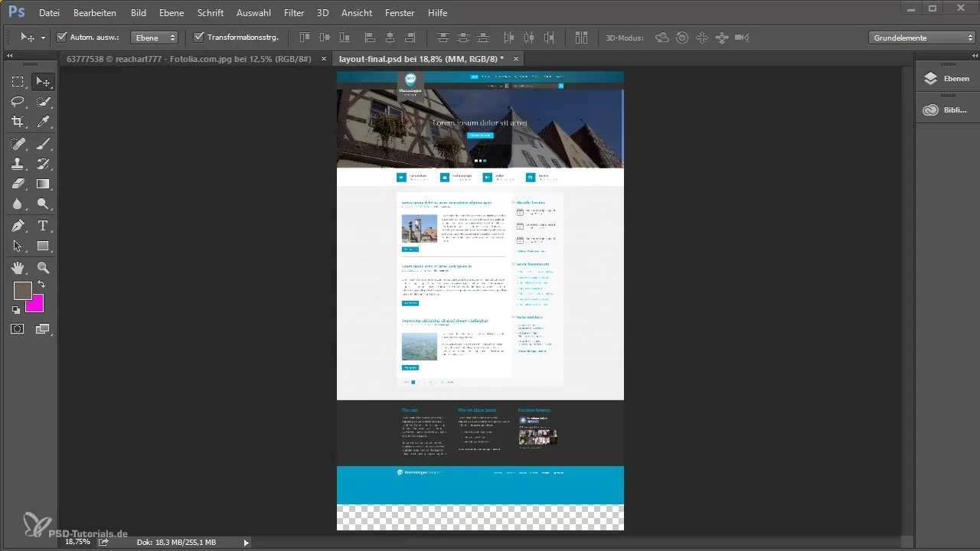Close the layout-final.psd document tab
980x551 pixels.
pyautogui.click(x=516, y=58)
